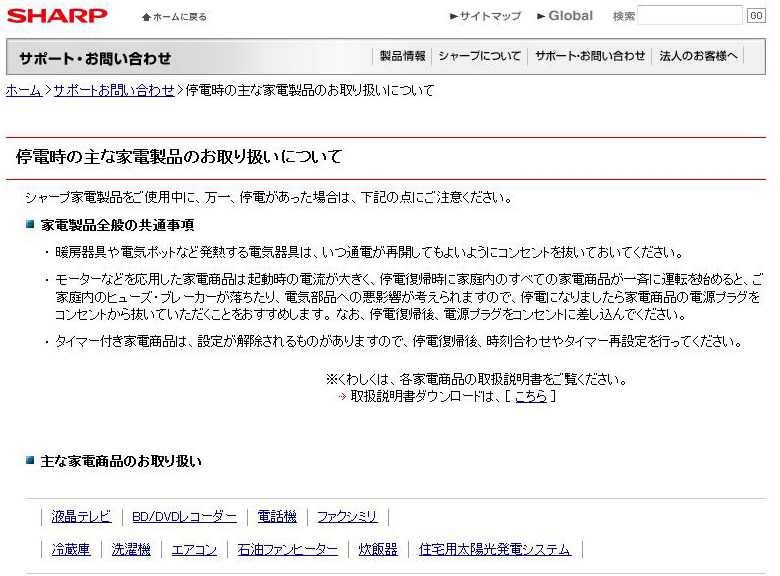This screenshot has height=576, width=780.
Task: Click the 家電製品全般の共通事項 section heading
Action: coord(117,225)
